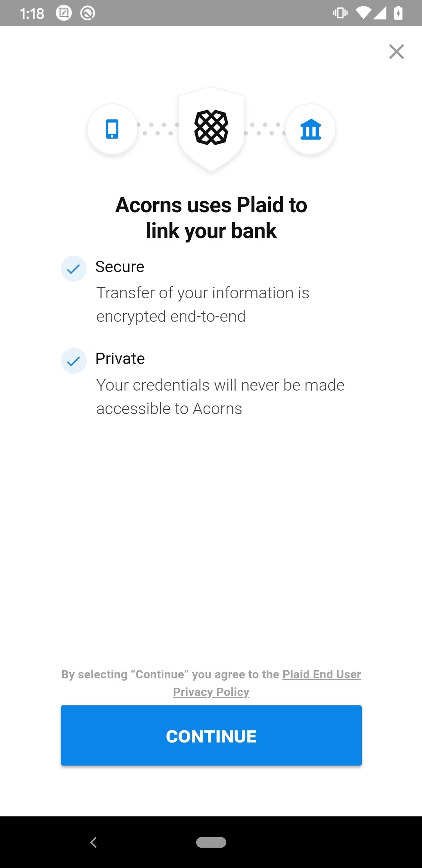
Task: Tap the Wi-Fi signal status icon
Action: pyautogui.click(x=363, y=13)
